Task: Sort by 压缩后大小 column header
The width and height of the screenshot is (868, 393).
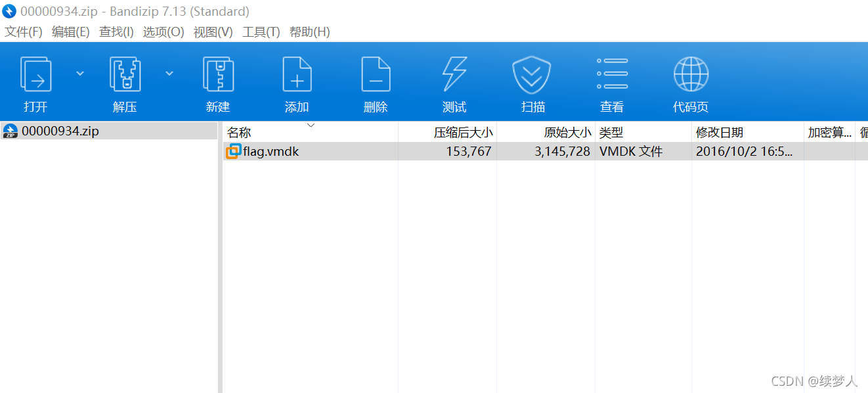Action: 447,132
